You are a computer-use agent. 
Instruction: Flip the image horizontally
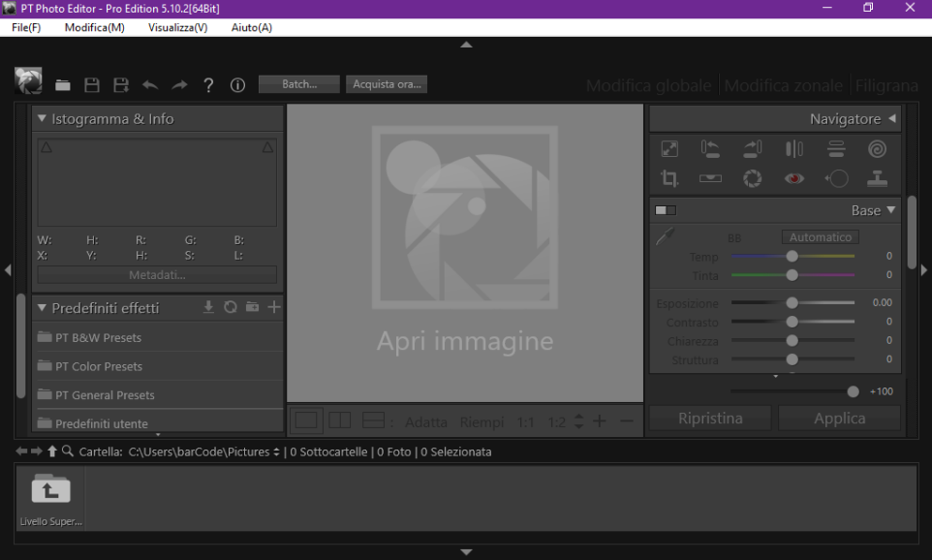(794, 148)
